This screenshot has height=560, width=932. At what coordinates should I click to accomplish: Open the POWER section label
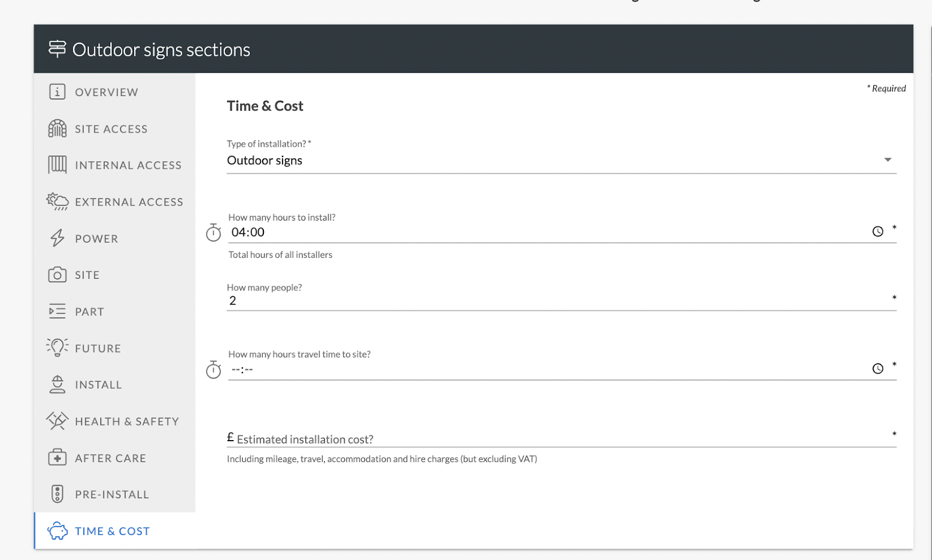point(97,239)
